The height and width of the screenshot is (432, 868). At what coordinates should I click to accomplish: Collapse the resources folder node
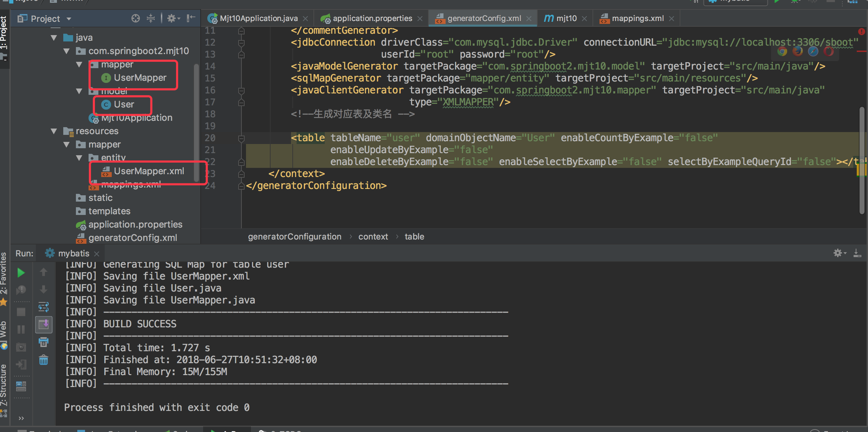tap(54, 131)
